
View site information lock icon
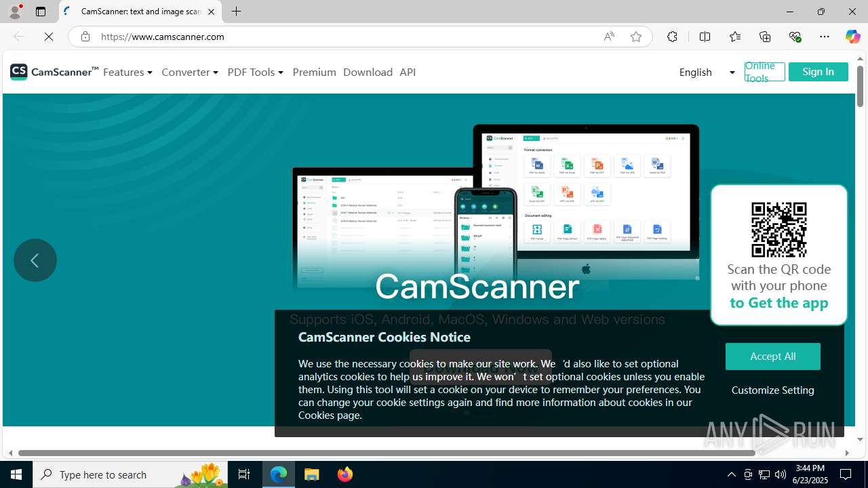pyautogui.click(x=85, y=37)
